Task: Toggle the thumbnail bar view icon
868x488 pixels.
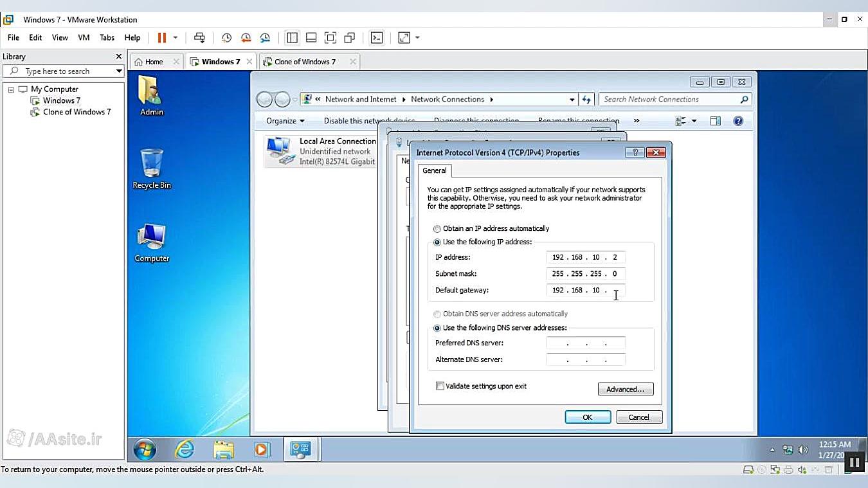Action: (311, 38)
